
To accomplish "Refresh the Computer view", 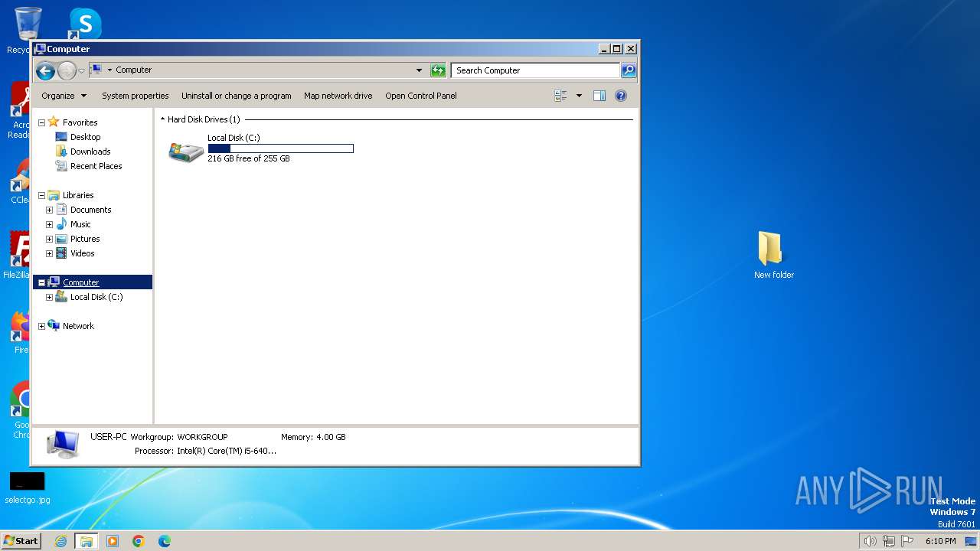I will point(438,70).
